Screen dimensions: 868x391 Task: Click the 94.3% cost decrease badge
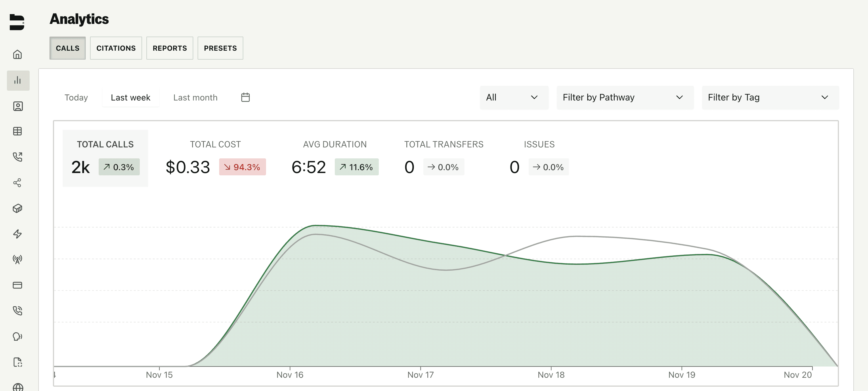243,167
